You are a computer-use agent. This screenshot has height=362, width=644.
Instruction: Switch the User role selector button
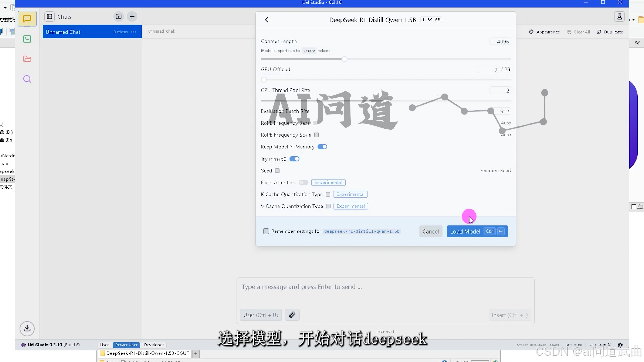261,315
